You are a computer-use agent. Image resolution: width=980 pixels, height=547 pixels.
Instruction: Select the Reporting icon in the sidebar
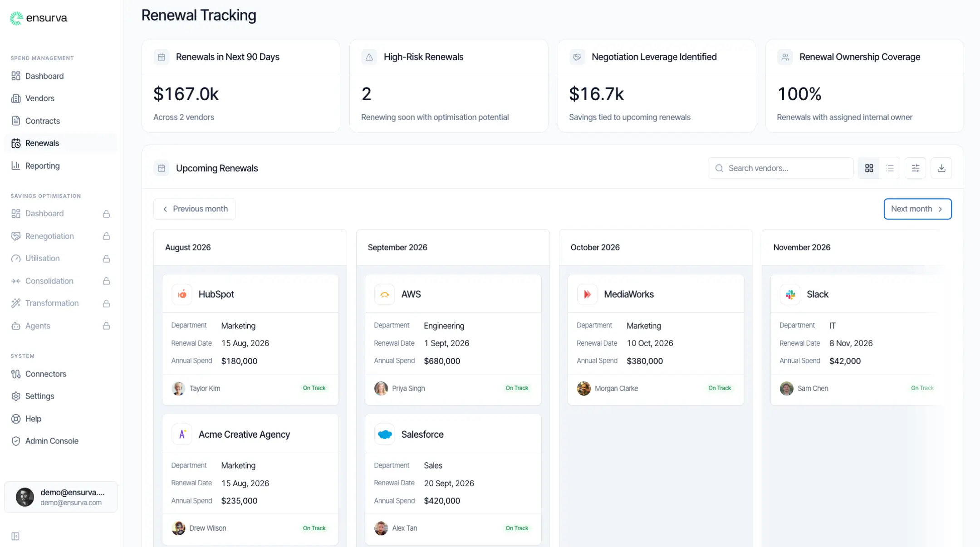click(15, 166)
